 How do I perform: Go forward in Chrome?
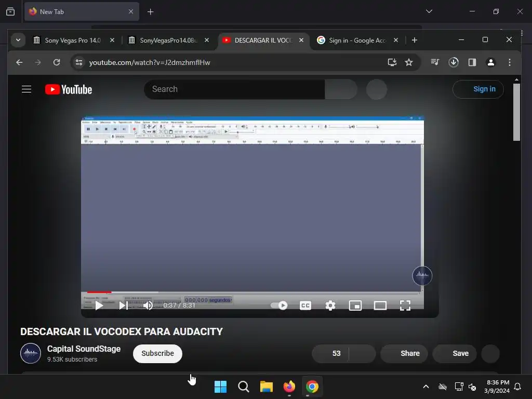38,62
